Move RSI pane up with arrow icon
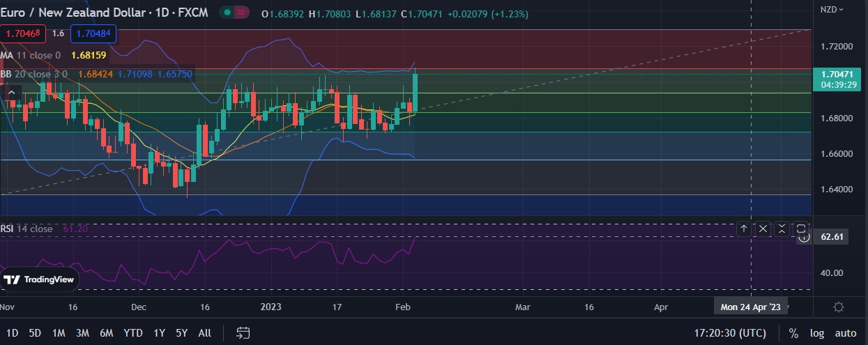This screenshot has width=868, height=345. click(744, 229)
